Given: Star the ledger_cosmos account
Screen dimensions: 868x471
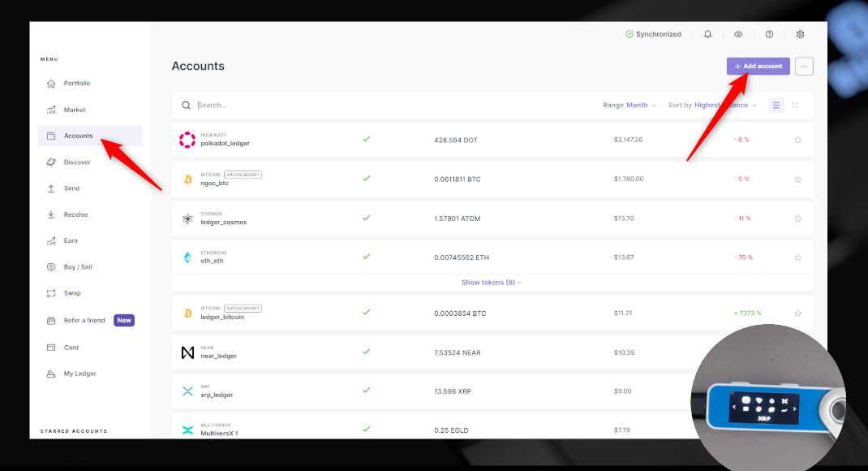Looking at the screenshot, I should coord(797,219).
